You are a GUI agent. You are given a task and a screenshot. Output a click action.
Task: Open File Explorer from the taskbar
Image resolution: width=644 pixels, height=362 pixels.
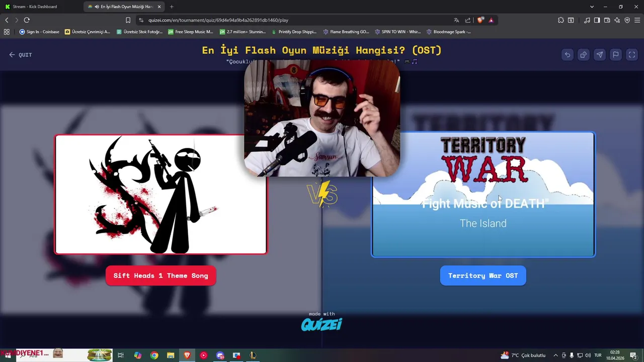(x=171, y=355)
